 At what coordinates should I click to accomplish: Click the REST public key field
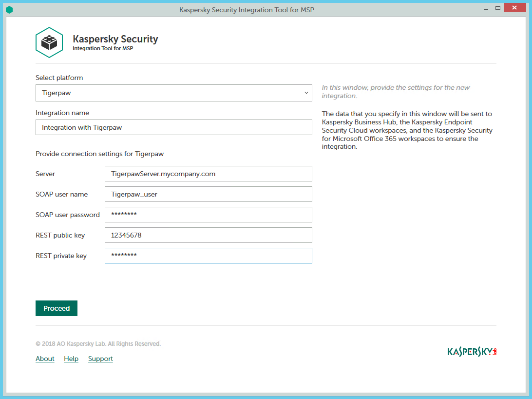(x=208, y=235)
